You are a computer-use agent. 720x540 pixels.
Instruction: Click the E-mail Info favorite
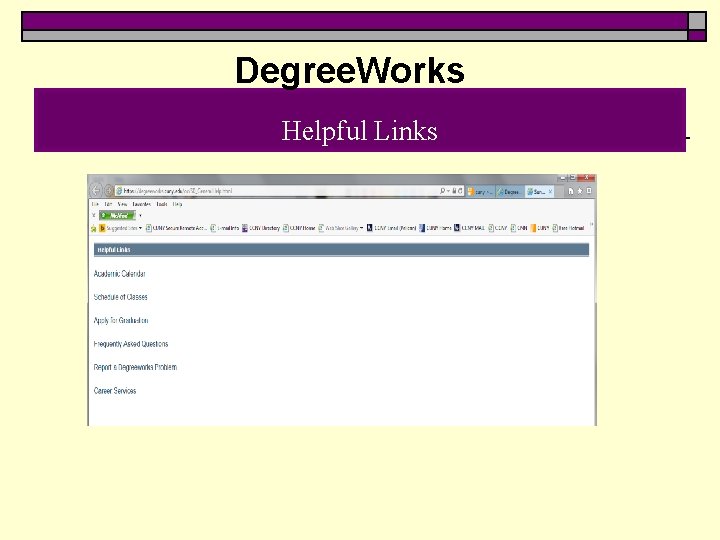(x=225, y=228)
